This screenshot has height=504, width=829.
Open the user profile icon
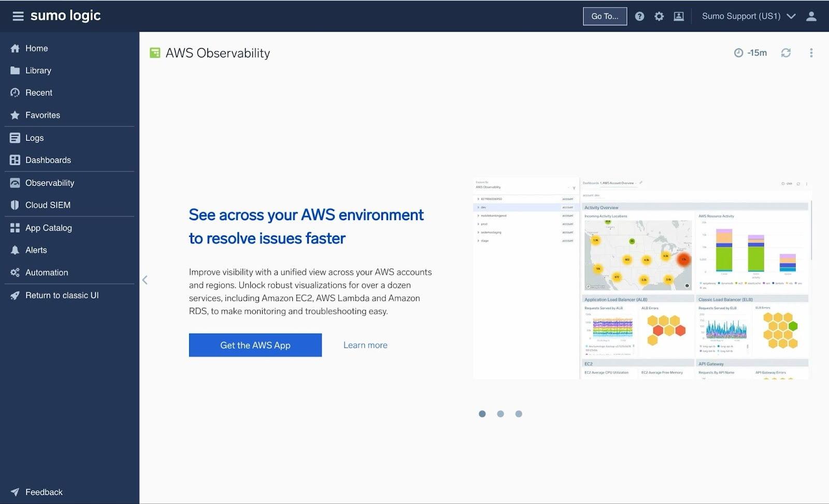point(811,16)
